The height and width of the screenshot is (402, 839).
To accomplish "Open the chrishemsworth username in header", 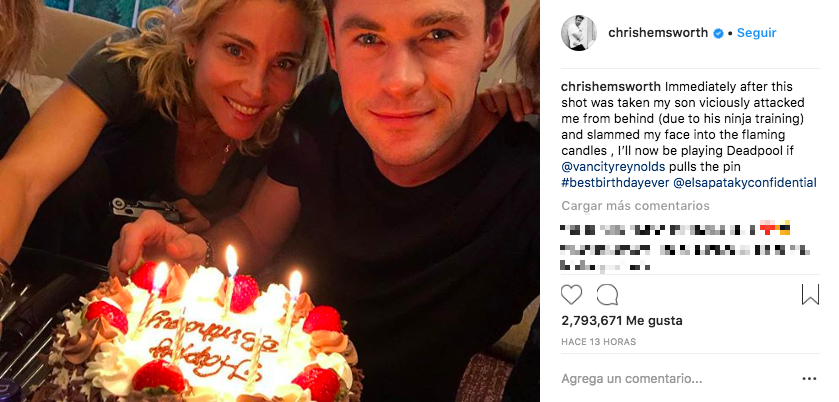I will tap(658, 33).
